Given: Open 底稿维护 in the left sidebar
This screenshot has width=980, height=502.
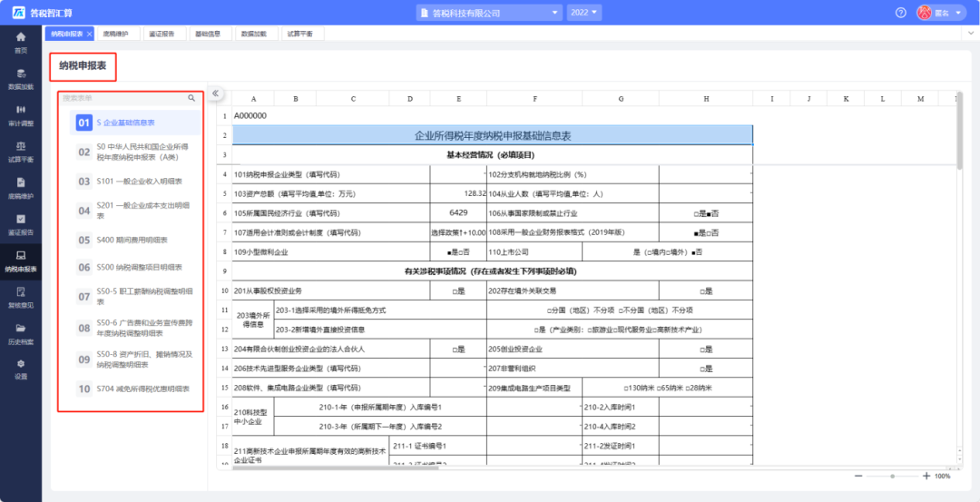Looking at the screenshot, I should coord(21,188).
